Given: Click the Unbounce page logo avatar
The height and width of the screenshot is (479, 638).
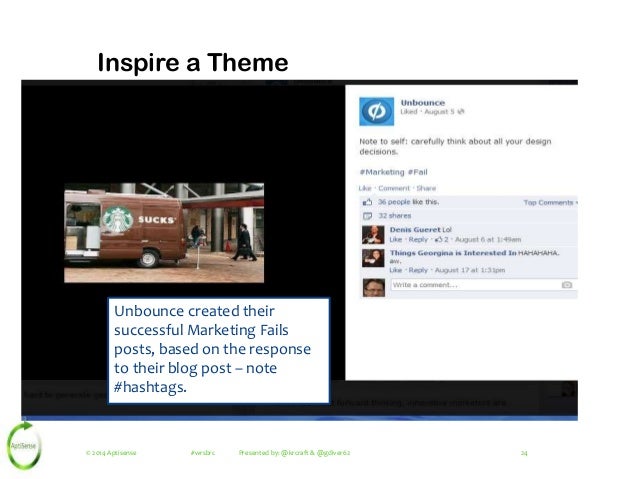Looking at the screenshot, I should [x=376, y=111].
